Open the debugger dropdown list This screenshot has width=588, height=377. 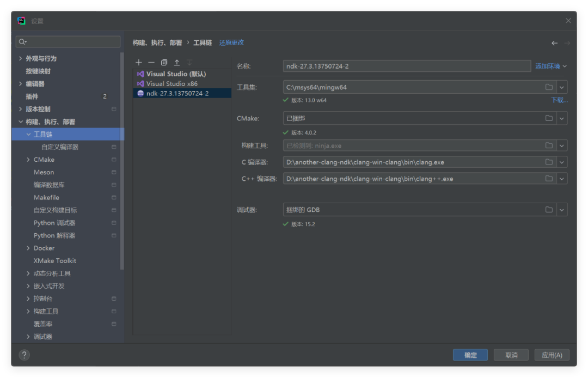[x=562, y=210]
